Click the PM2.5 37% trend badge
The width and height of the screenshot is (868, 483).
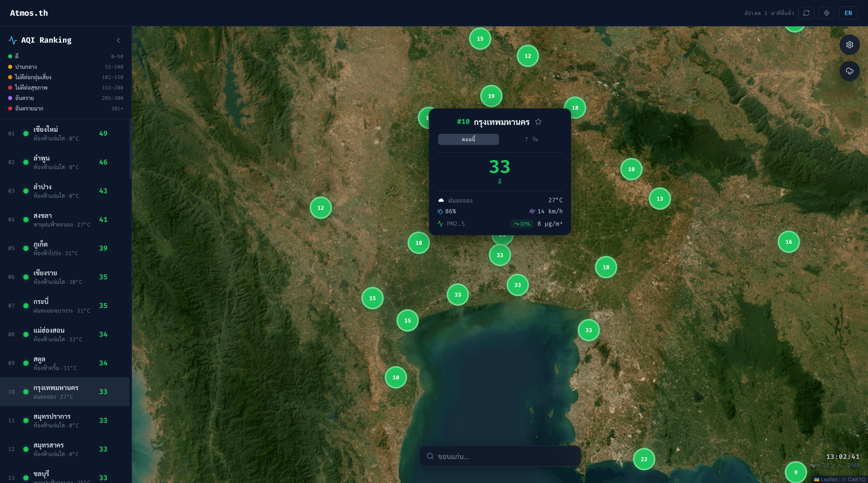(522, 224)
